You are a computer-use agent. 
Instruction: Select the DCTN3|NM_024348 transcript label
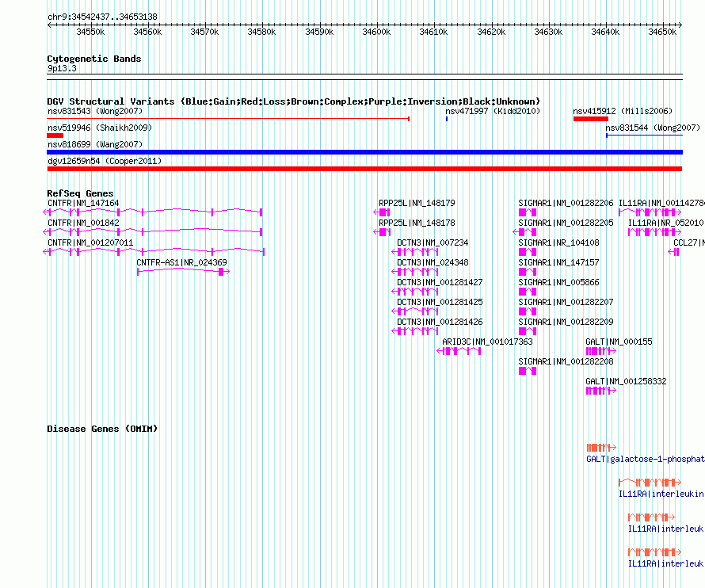click(433, 263)
